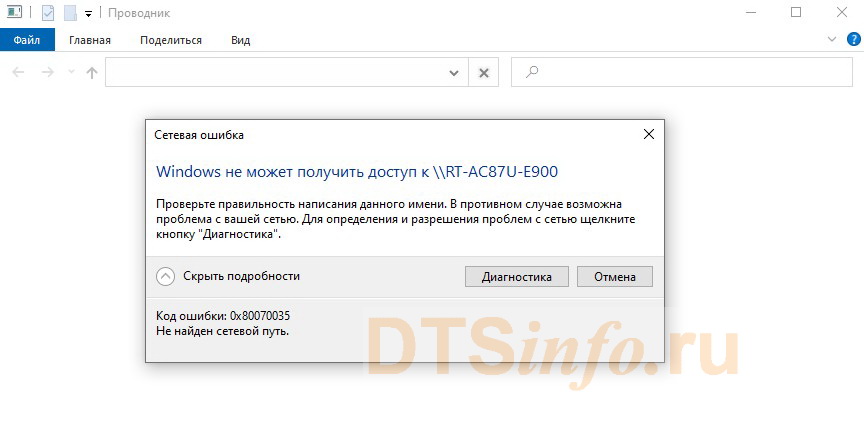This screenshot has width=864, height=434.
Task: Maximize the Проводник window
Action: [x=796, y=12]
